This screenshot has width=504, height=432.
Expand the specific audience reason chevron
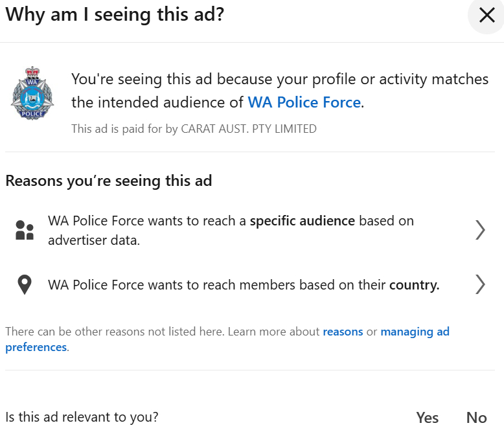tap(480, 230)
